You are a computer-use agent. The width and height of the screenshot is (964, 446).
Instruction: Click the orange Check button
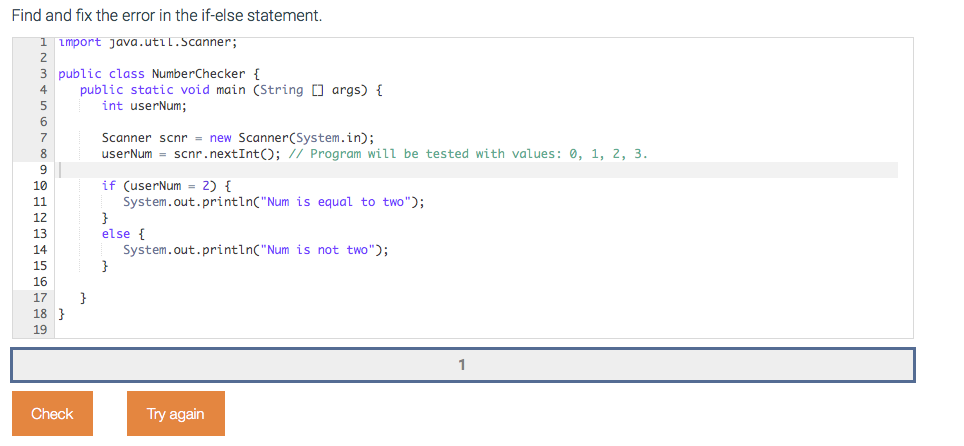52,413
